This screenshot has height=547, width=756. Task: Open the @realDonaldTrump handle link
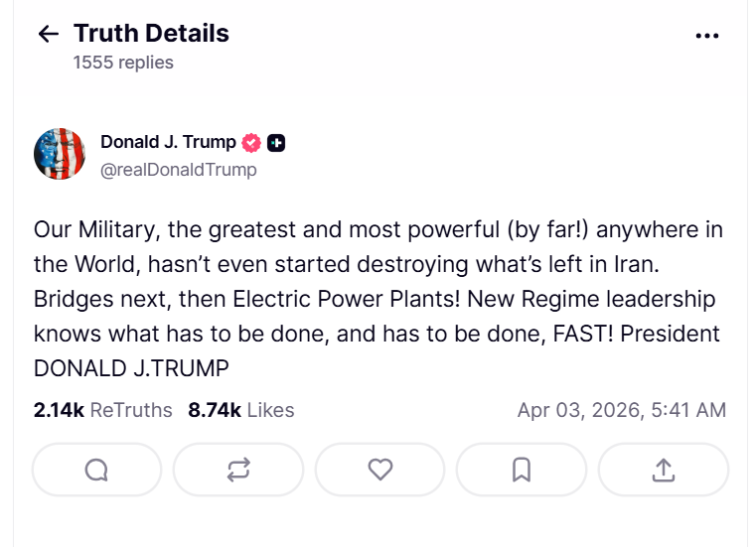tap(179, 170)
